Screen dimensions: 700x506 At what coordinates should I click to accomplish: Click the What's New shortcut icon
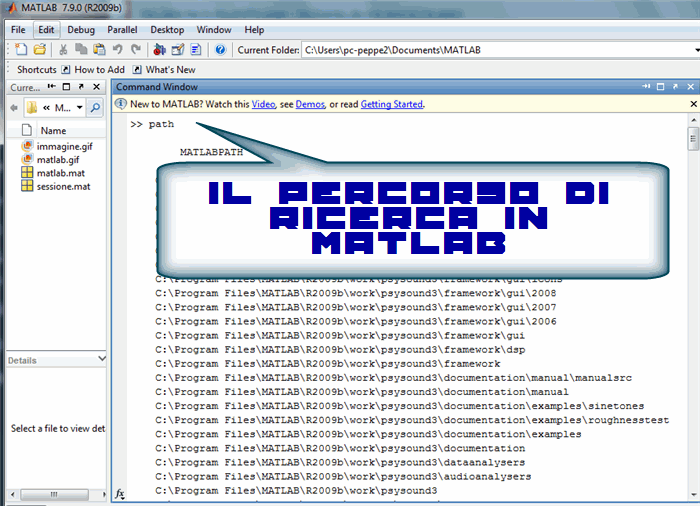point(138,70)
